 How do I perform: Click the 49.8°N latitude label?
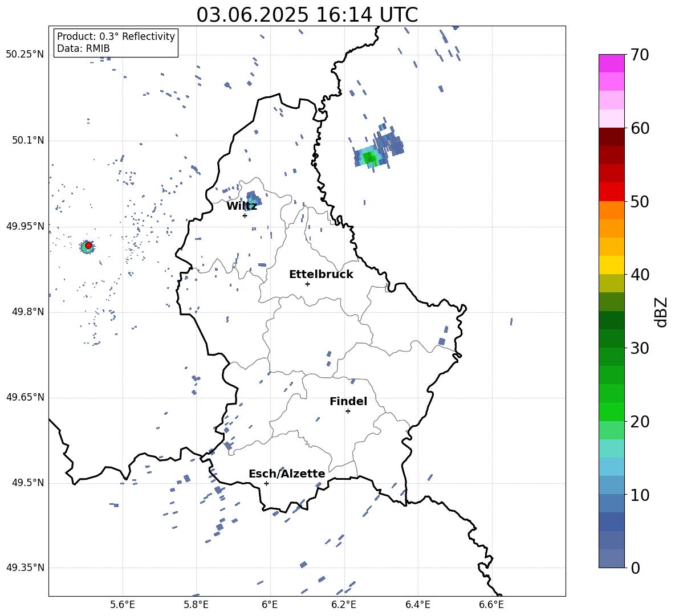[x=27, y=312]
